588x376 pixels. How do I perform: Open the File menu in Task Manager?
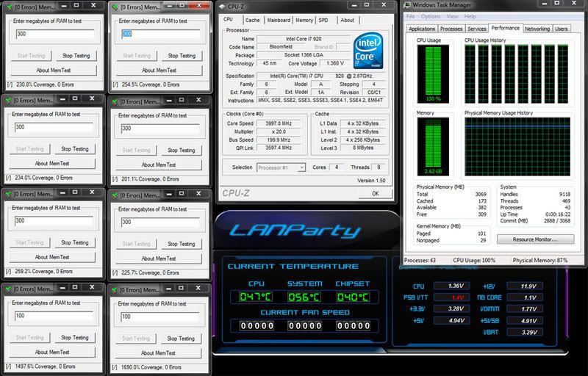click(x=411, y=16)
